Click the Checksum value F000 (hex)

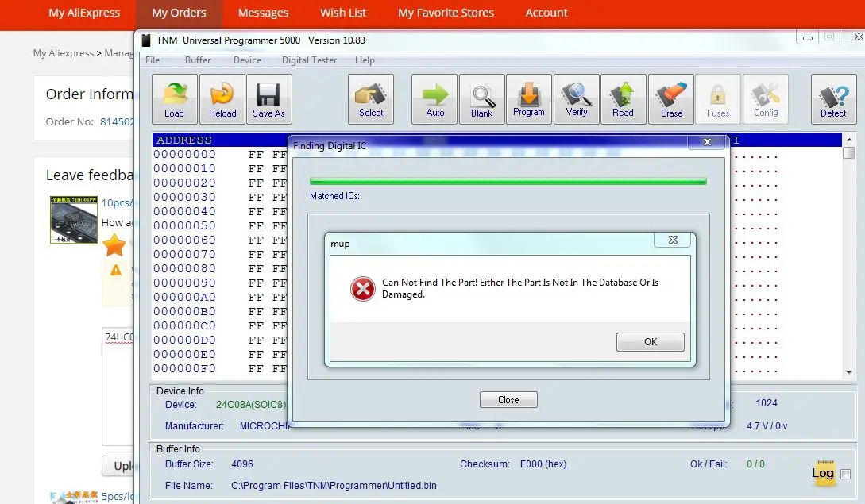pyautogui.click(x=543, y=464)
